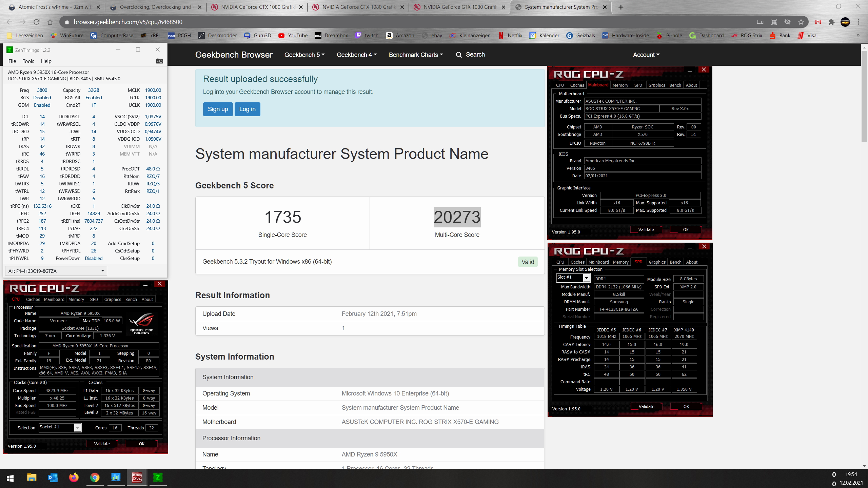Click the send-to-devices icon in address bar
Viewport: 868px width, 488px height.
760,22
